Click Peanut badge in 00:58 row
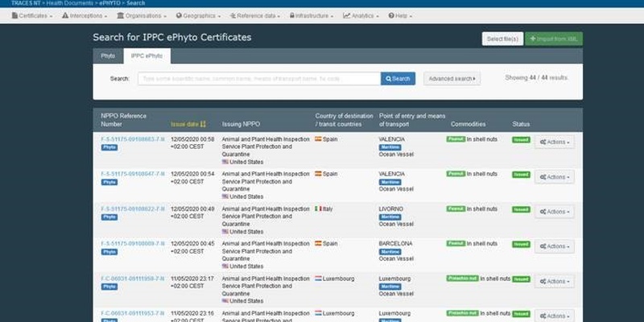 click(x=456, y=139)
